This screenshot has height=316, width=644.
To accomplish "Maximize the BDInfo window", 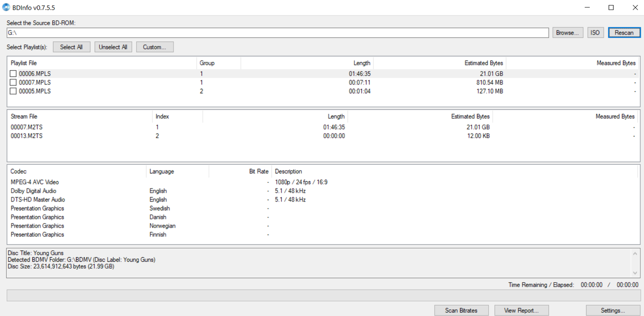I will (x=611, y=8).
